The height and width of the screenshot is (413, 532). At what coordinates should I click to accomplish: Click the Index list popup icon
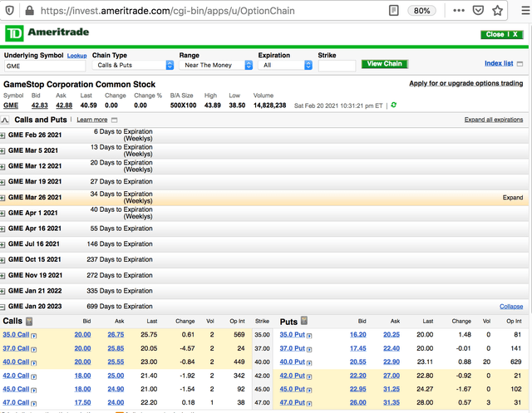(x=520, y=64)
